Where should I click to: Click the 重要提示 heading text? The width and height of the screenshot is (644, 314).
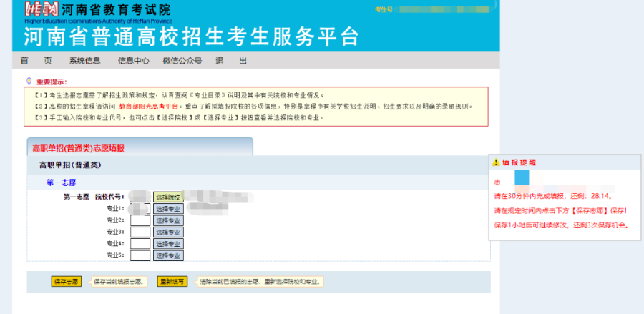[52, 82]
